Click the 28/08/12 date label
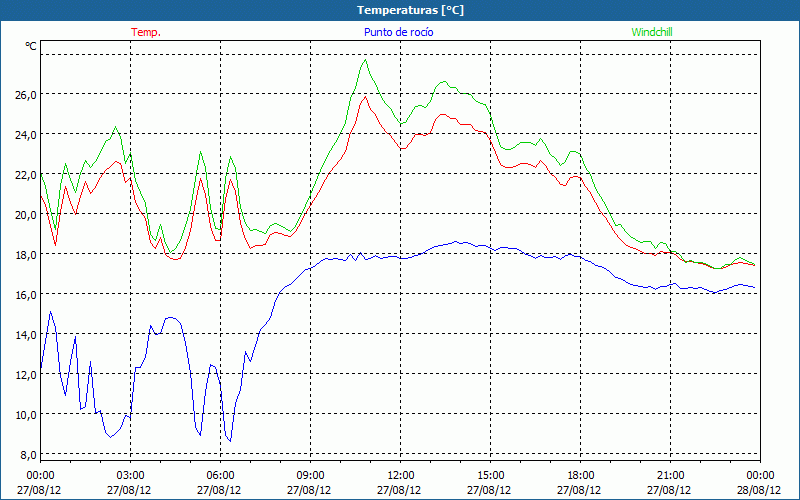The height and width of the screenshot is (500, 800). click(759, 490)
